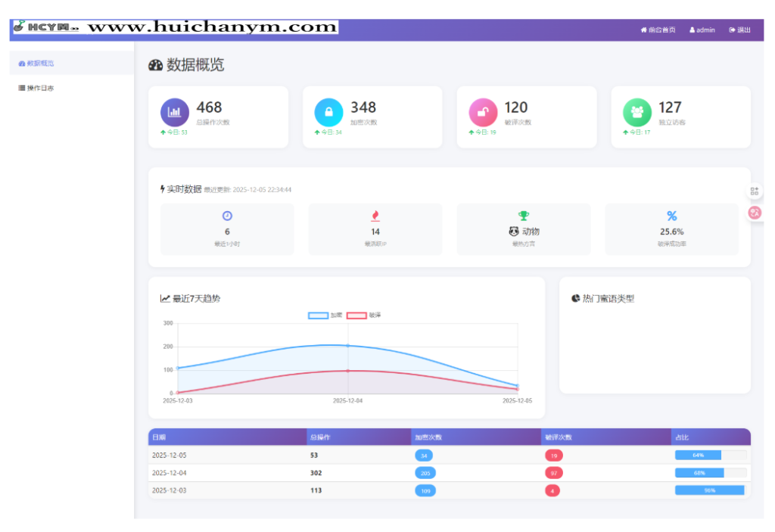Click the QR grid floating icon on right edge
775x532 pixels.
click(754, 191)
